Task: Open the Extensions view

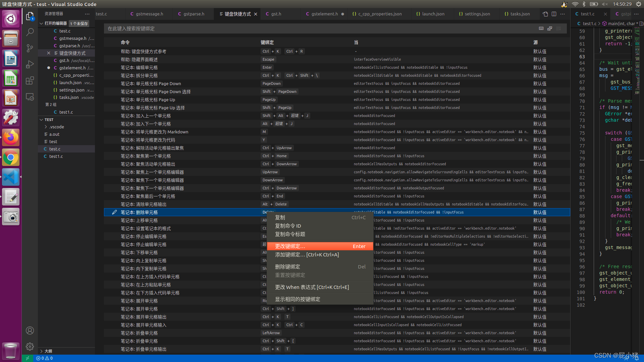Action: pyautogui.click(x=30, y=80)
